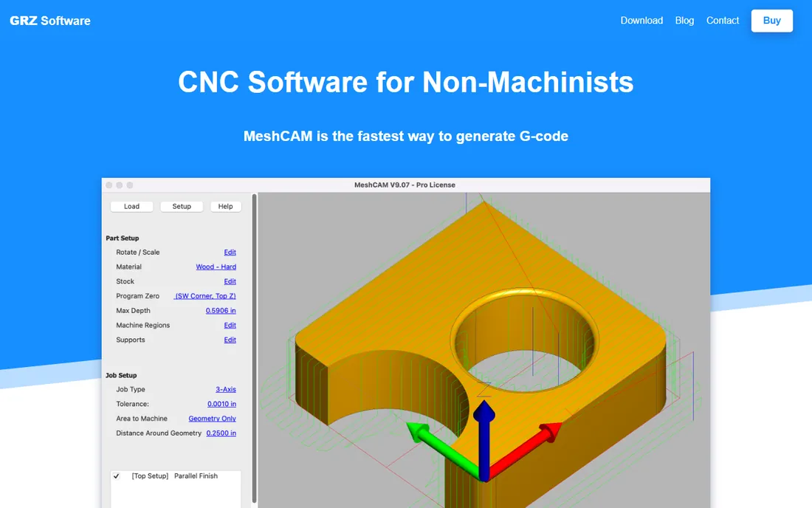
Task: Change Max Depth value 0.5906 in
Action: (x=221, y=311)
